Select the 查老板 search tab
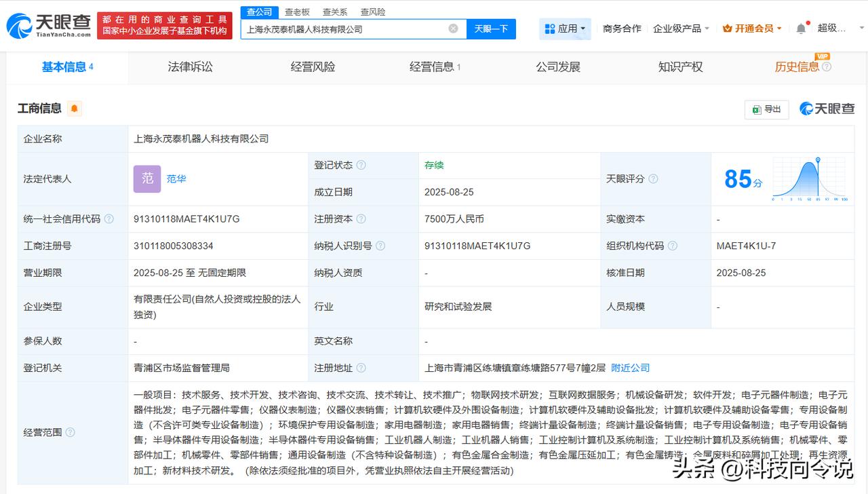 tap(297, 12)
